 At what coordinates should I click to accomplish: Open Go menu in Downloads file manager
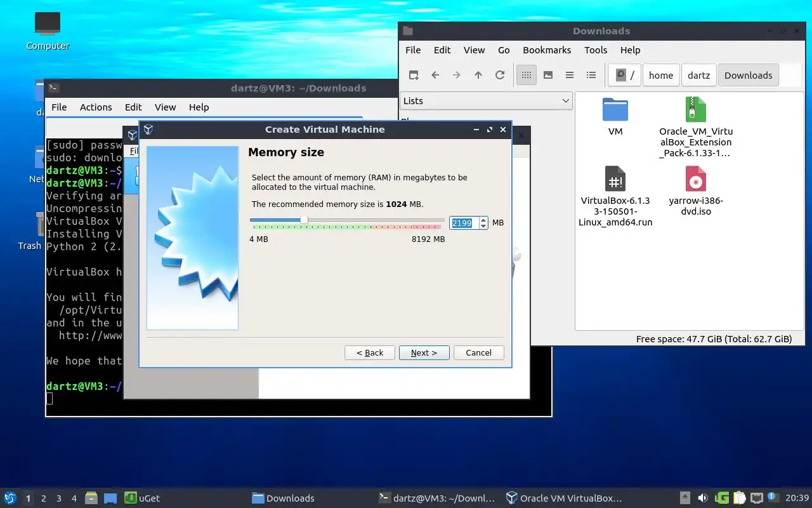[x=504, y=50]
